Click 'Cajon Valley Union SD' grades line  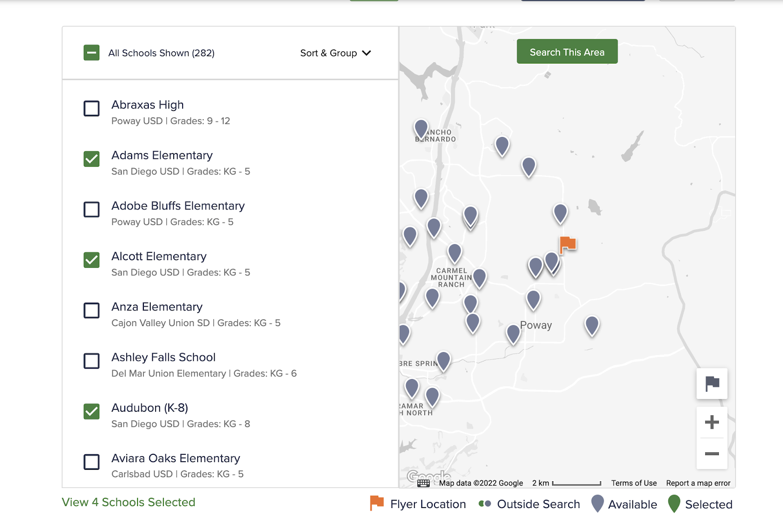196,323
